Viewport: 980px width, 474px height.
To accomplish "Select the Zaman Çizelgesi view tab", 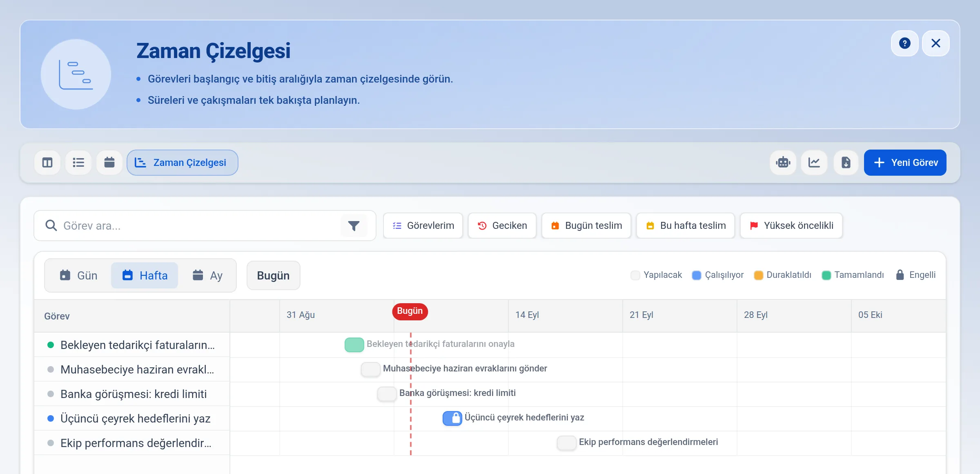I will (183, 163).
